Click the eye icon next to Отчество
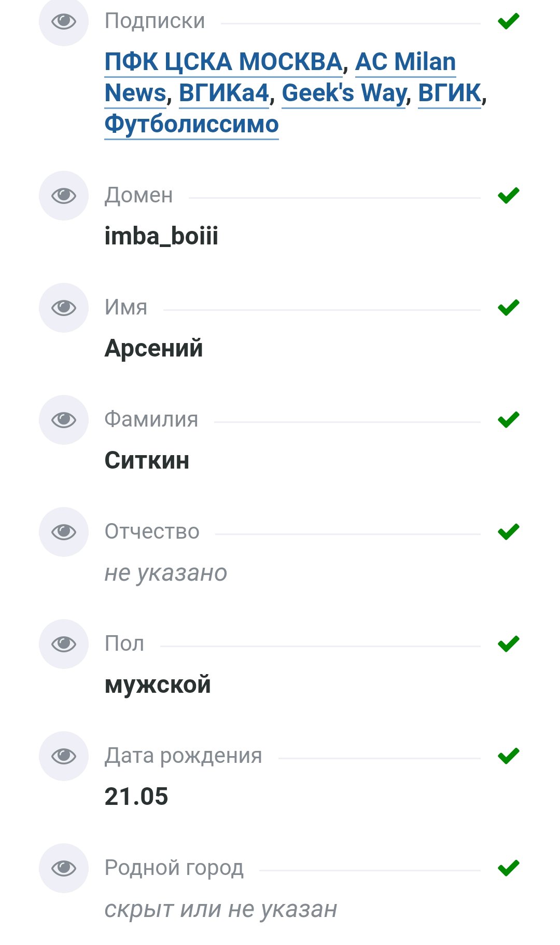This screenshot has height=945, width=560. 64,532
